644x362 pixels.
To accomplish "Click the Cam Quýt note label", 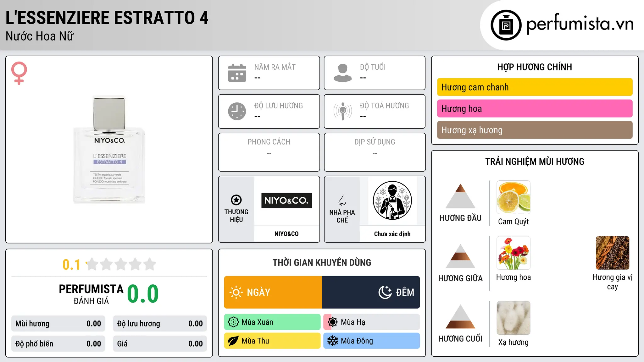I will tap(514, 222).
